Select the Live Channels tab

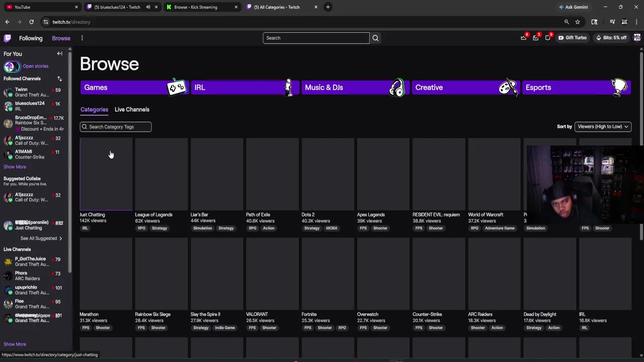click(x=132, y=110)
